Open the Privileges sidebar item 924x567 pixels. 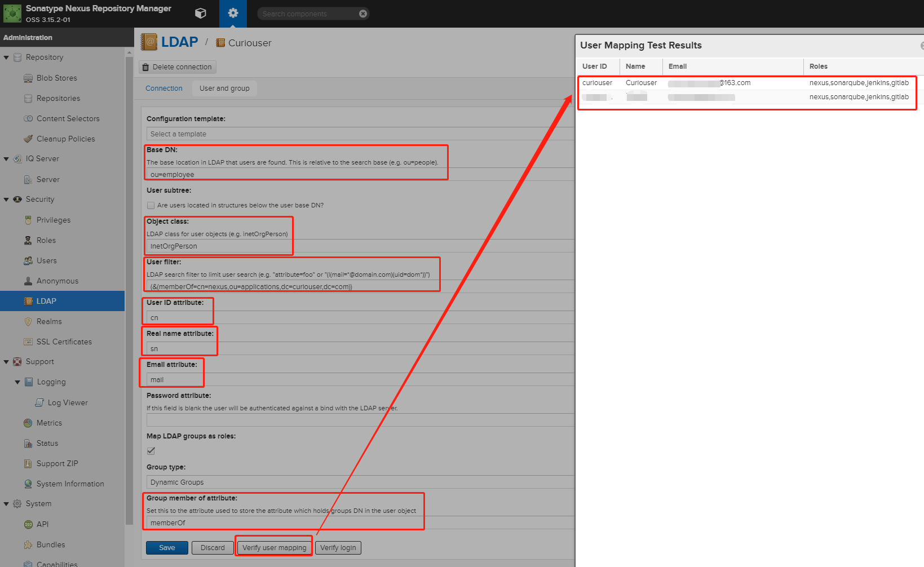point(54,220)
